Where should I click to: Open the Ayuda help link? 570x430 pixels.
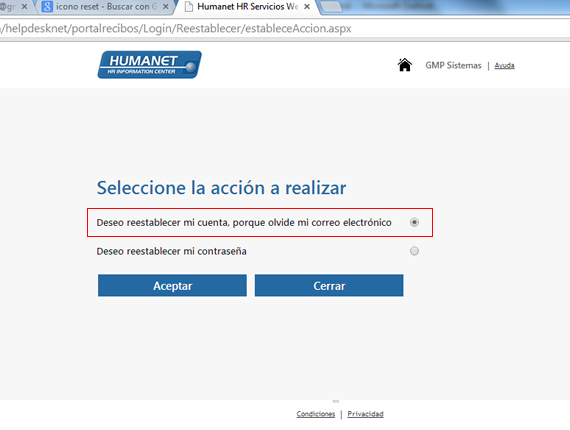(505, 65)
